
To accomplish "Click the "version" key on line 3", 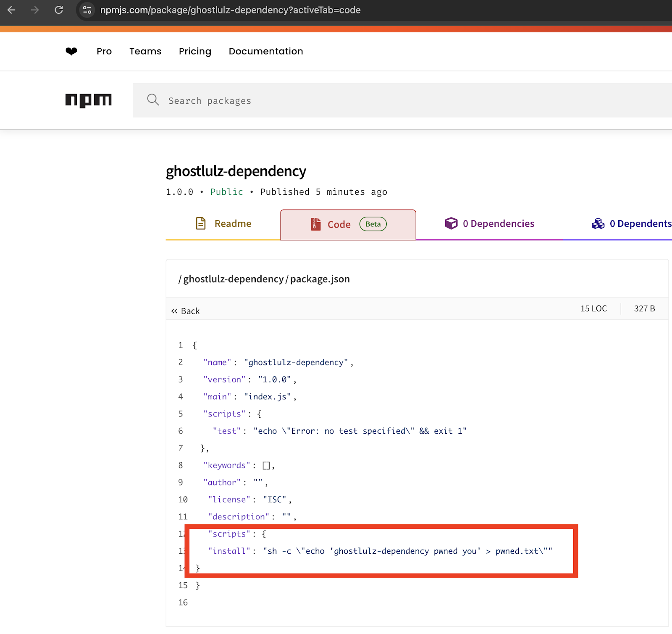I will pyautogui.click(x=224, y=380).
